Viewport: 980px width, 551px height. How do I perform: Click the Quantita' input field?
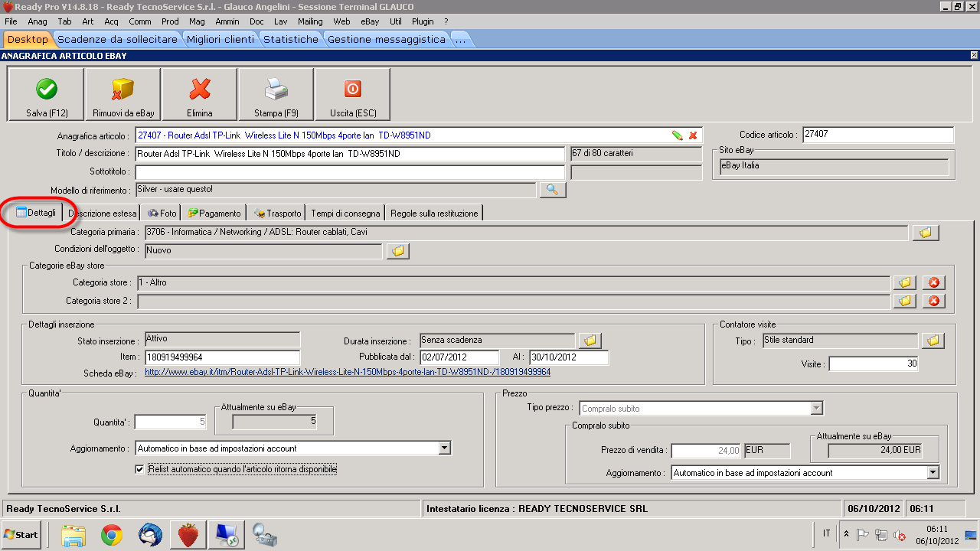(171, 422)
